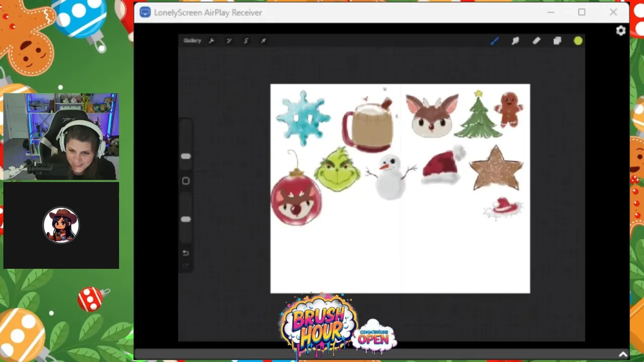
Task: Open the Actions wrench menu
Action: [211, 41]
